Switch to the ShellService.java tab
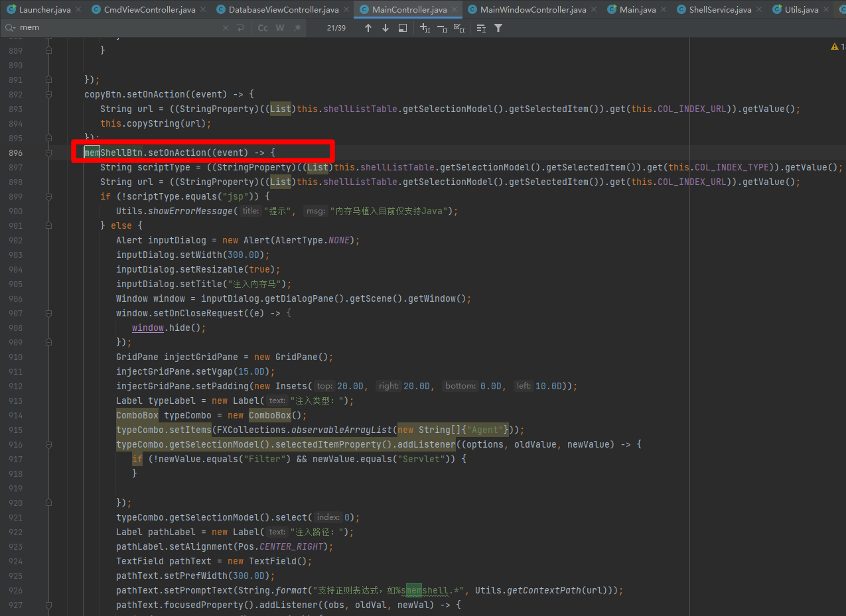This screenshot has width=846, height=616. [720, 9]
